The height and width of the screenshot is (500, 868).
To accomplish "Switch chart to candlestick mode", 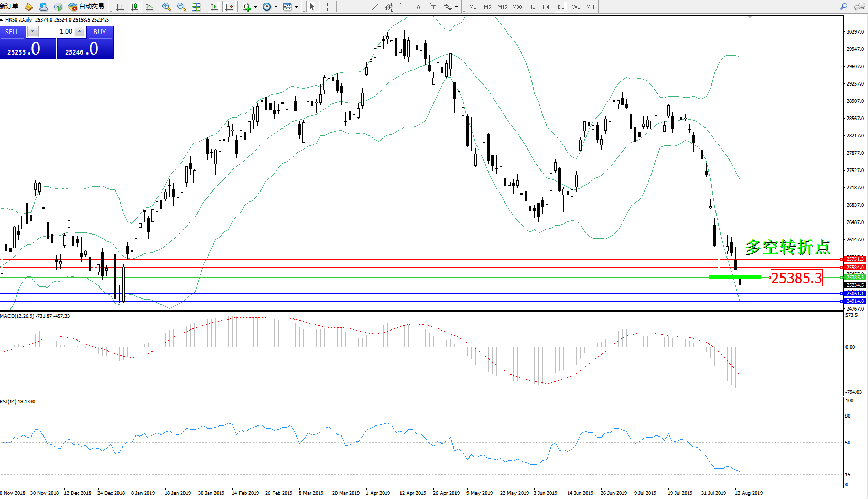I will (135, 7).
